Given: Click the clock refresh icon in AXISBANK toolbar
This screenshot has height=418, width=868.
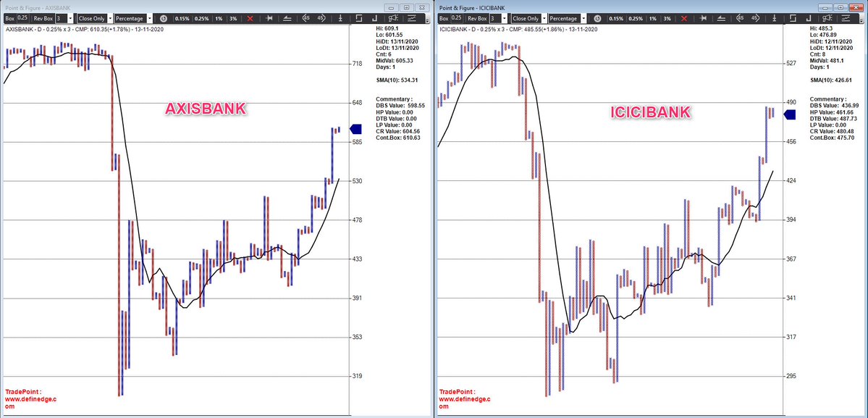Looking at the screenshot, I should click(164, 18).
